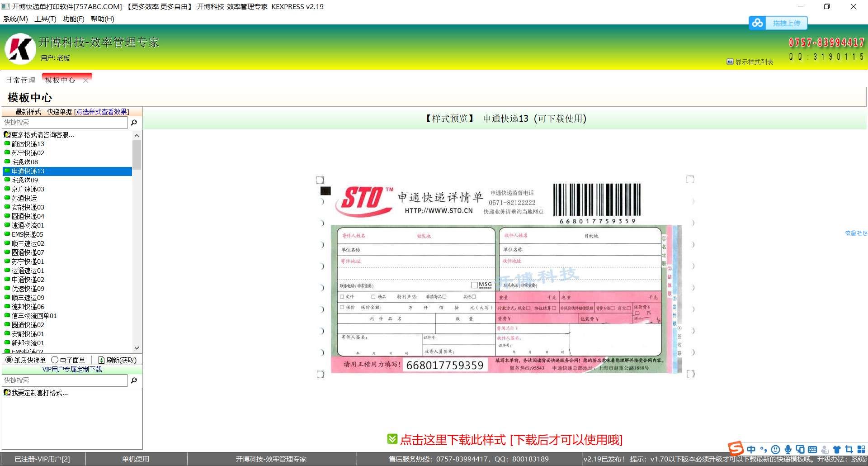Click the STO waybill preview image
The image size is (868, 466).
(505, 277)
